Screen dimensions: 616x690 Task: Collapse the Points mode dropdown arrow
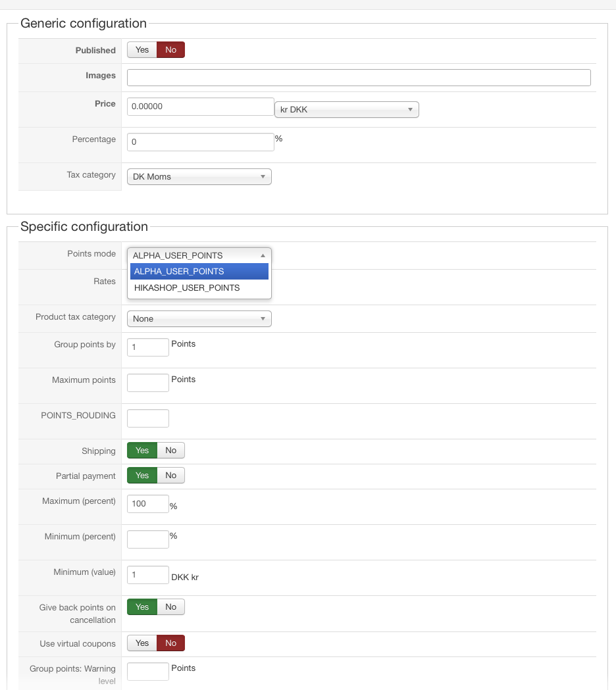[263, 255]
